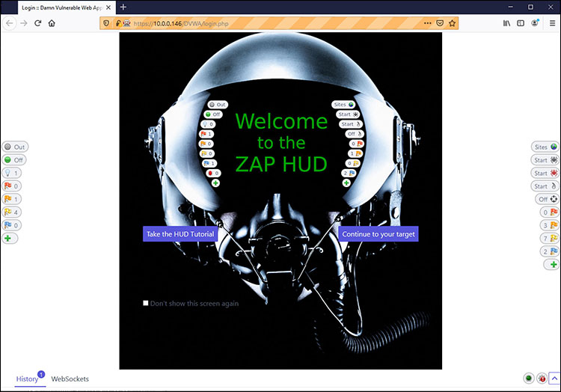561x392 pixels.
Task: Open left panel yellow flag alerts showing 4
Action: [x=12, y=212]
